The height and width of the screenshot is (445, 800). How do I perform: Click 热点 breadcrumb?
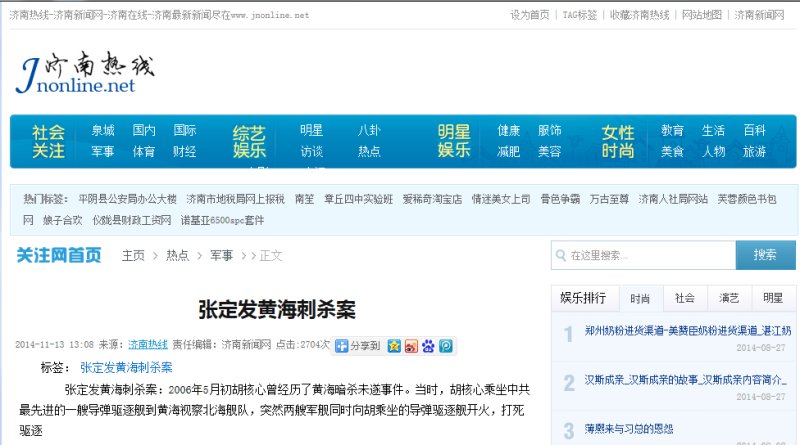178,255
